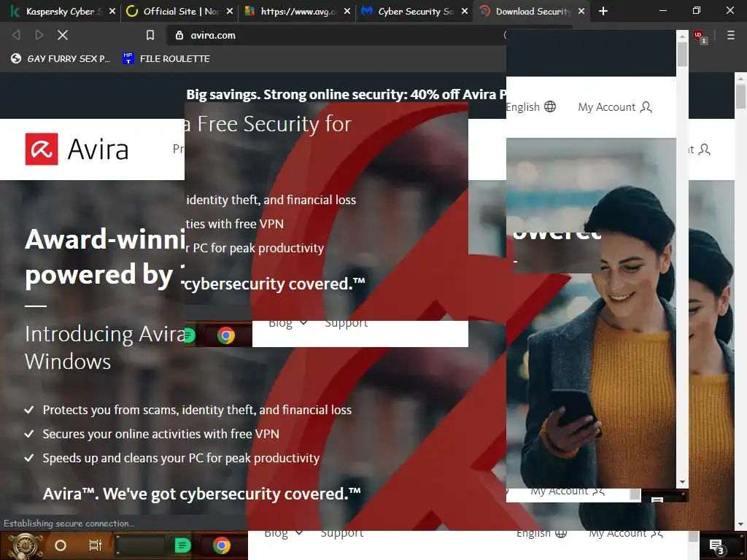
Task: Open the Action Center notifications icon
Action: point(716,547)
